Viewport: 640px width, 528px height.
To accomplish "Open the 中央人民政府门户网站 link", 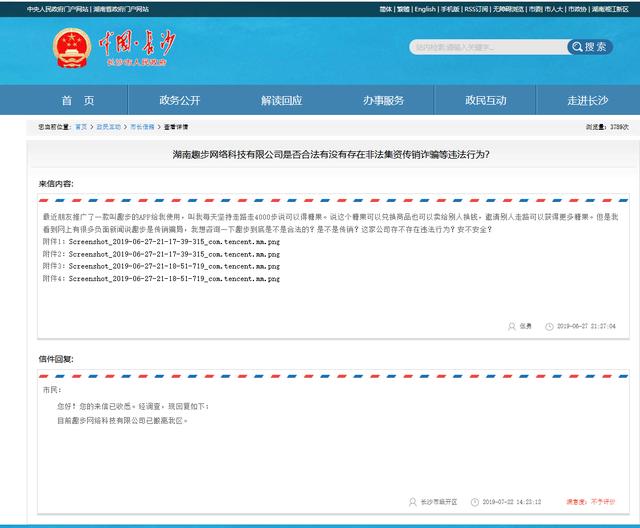I will tap(58, 9).
